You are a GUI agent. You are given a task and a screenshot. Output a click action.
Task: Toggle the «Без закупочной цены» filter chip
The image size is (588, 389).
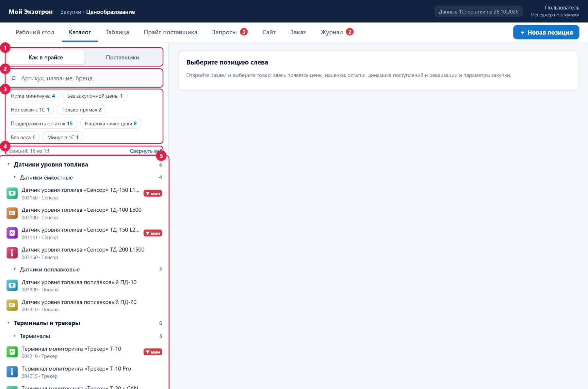tap(95, 96)
